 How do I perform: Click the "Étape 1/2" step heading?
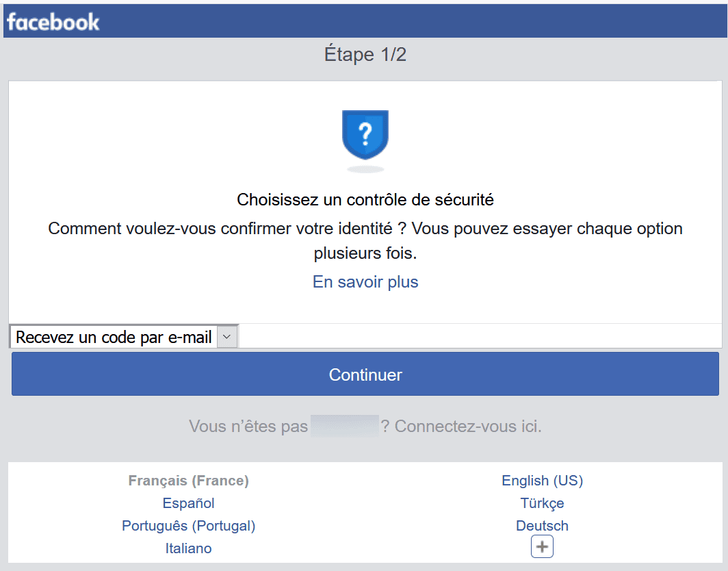365,54
